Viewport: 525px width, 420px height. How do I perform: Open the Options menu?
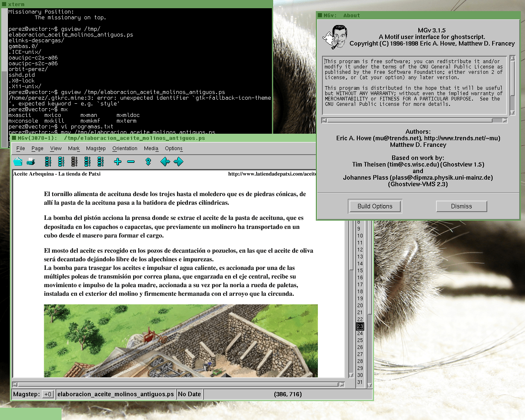[173, 148]
